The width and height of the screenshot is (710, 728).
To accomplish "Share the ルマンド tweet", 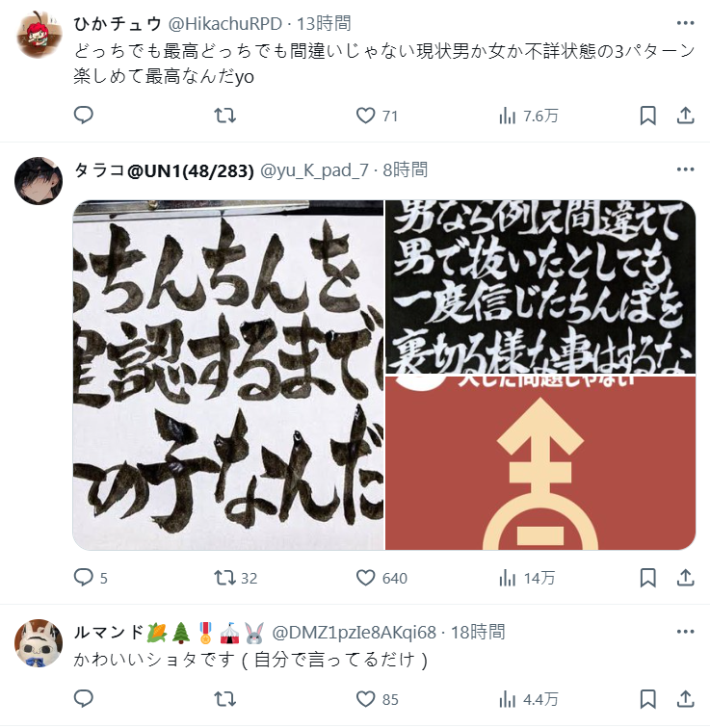I will (685, 699).
